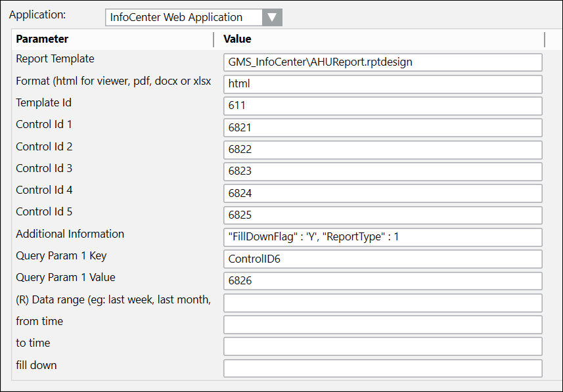Edit the Report Template value field
The height and width of the screenshot is (392, 563).
click(x=382, y=62)
